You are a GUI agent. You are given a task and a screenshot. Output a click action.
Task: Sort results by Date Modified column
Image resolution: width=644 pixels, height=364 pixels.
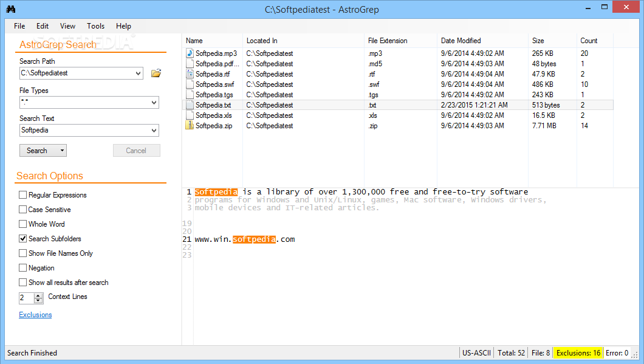482,41
